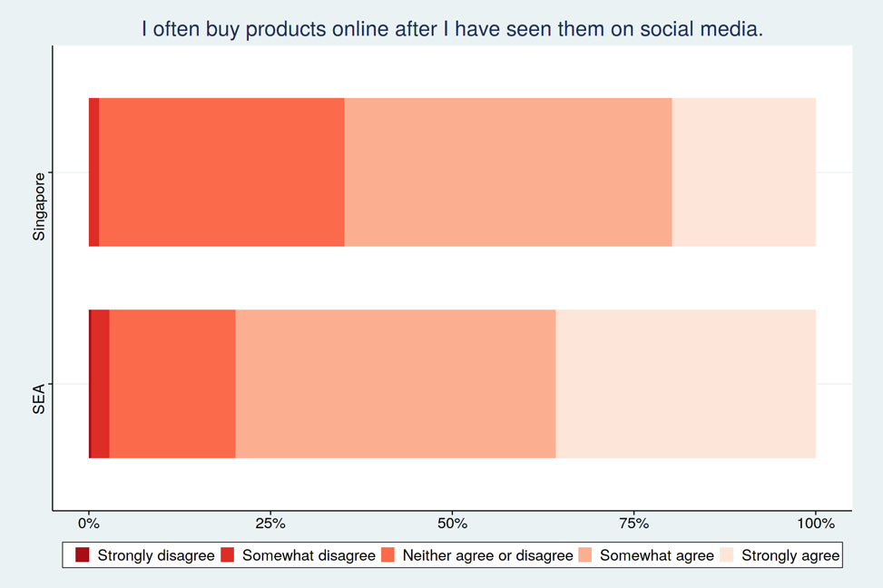
Task: Click the 50% axis tick label
Action: click(452, 524)
